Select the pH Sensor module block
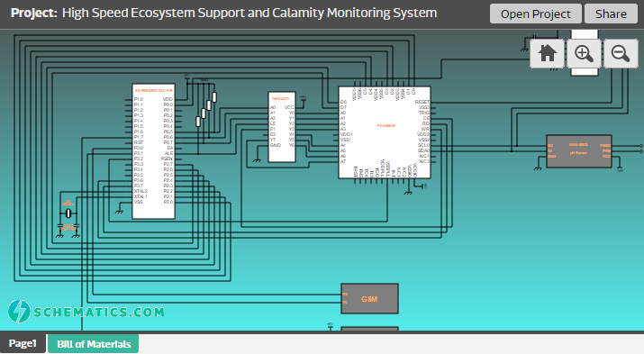The image size is (644, 354). (579, 151)
